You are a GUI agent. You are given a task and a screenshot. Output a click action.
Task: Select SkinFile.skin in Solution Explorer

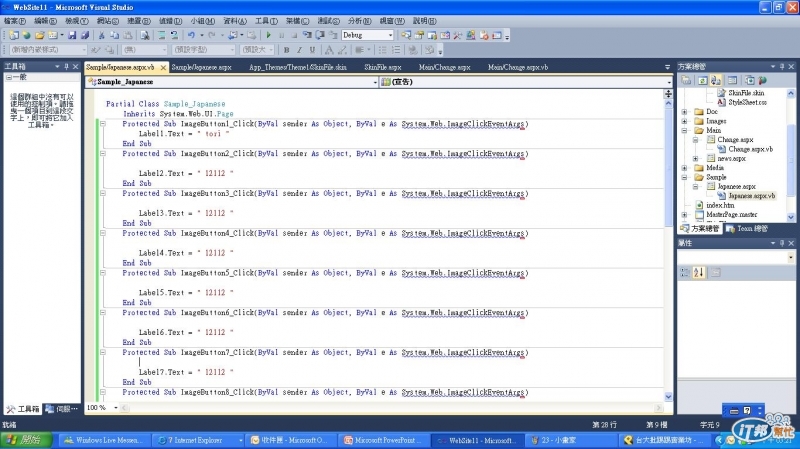746,93
